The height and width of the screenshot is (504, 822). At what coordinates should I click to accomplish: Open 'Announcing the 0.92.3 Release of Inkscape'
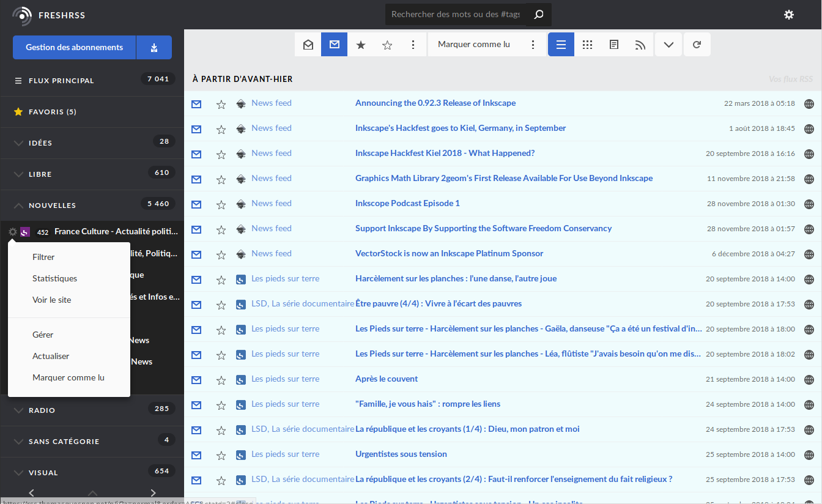click(435, 103)
